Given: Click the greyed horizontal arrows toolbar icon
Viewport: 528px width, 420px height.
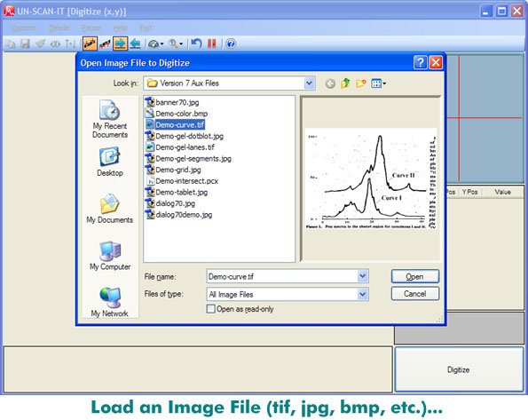Looking at the screenshot, I should click(55, 44).
